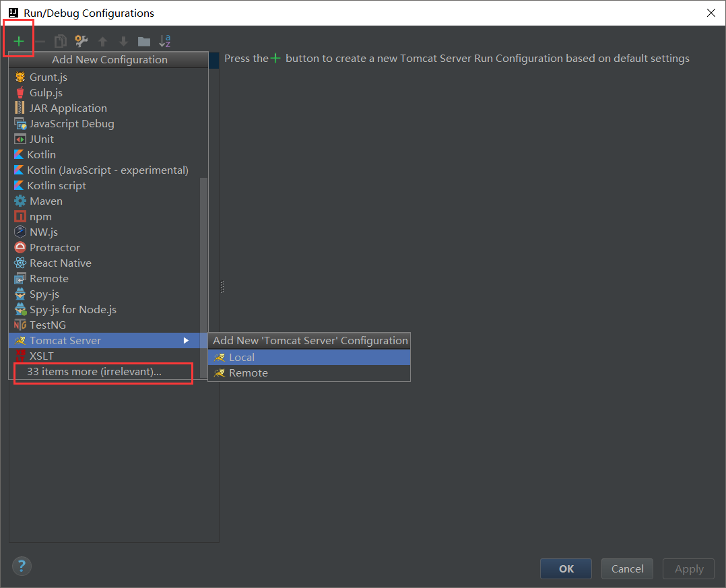Select Kotlin script configuration type
This screenshot has width=726, height=588.
(x=57, y=186)
